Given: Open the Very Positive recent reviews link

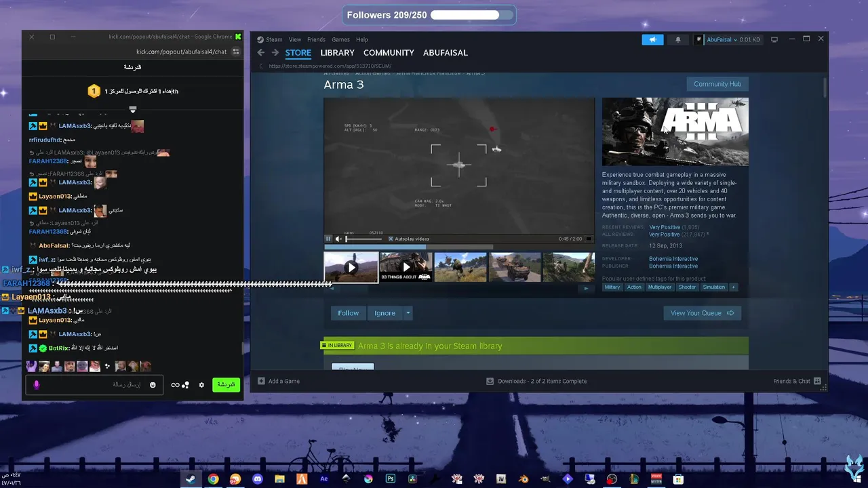Looking at the screenshot, I should click(x=665, y=227).
